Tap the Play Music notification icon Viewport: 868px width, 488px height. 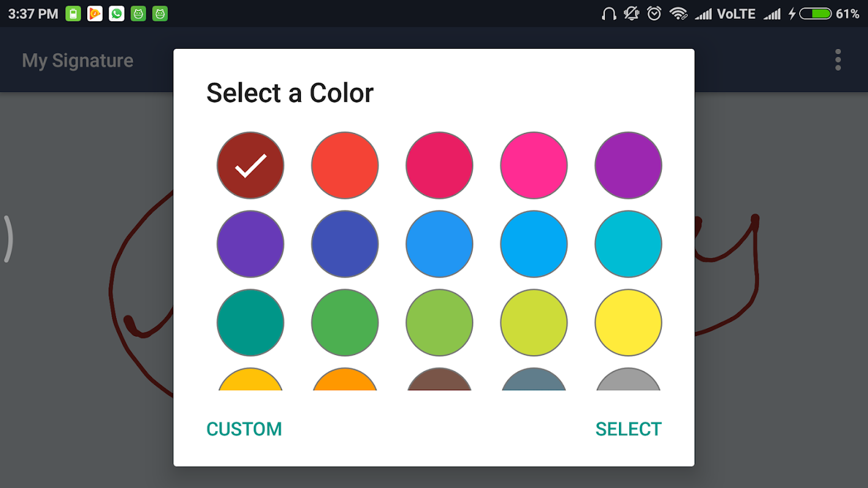pyautogui.click(x=95, y=14)
